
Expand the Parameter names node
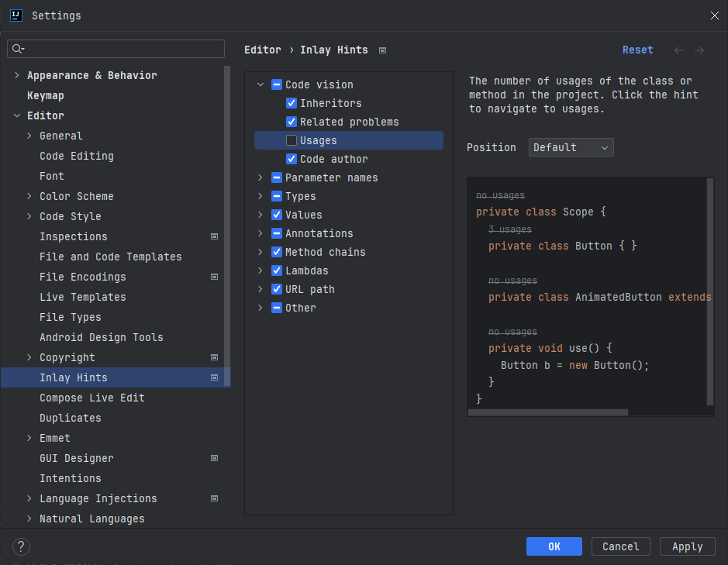[260, 177]
